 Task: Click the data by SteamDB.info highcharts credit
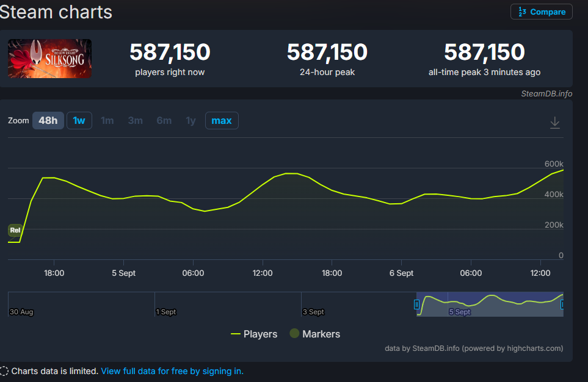(474, 348)
